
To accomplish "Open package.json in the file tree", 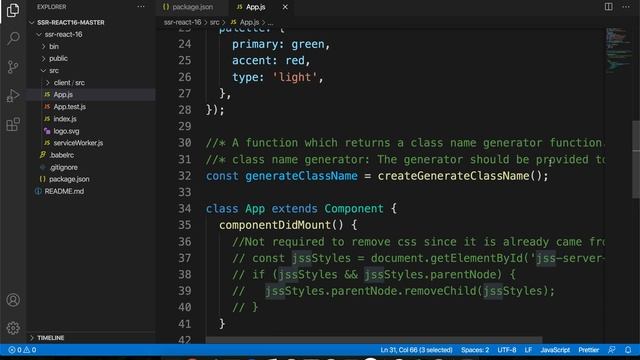I will pos(69,179).
